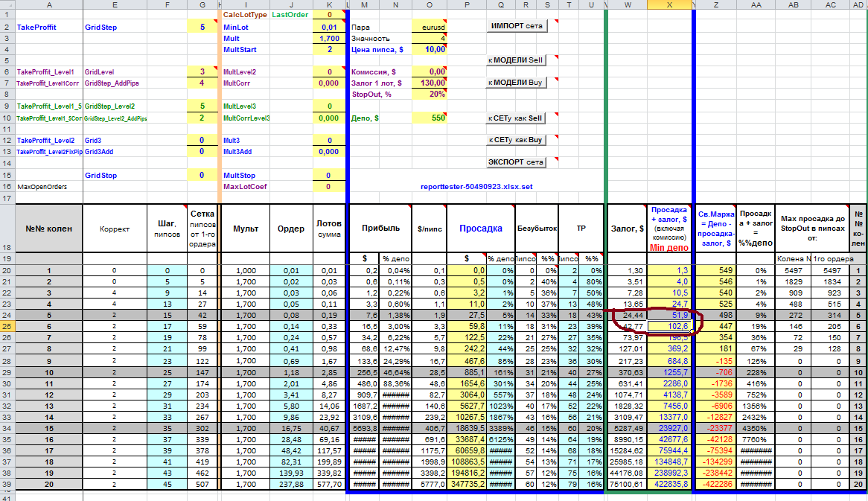Click the Ордер column heading
868x501 pixels.
291,228
